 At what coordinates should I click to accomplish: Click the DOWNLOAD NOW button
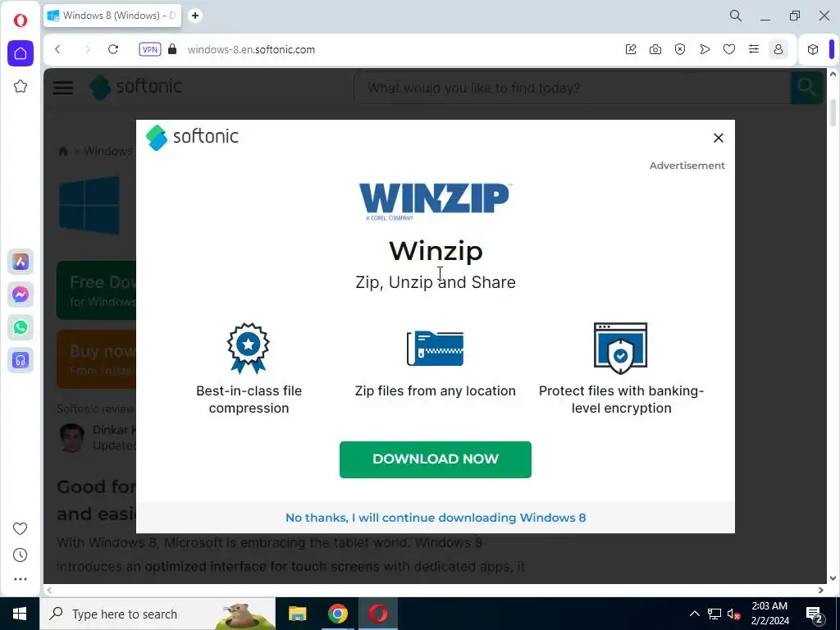(435, 459)
